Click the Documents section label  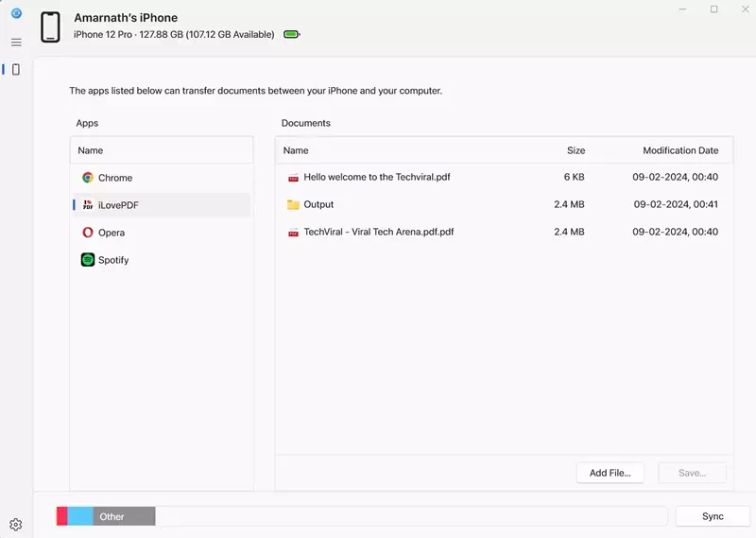305,123
